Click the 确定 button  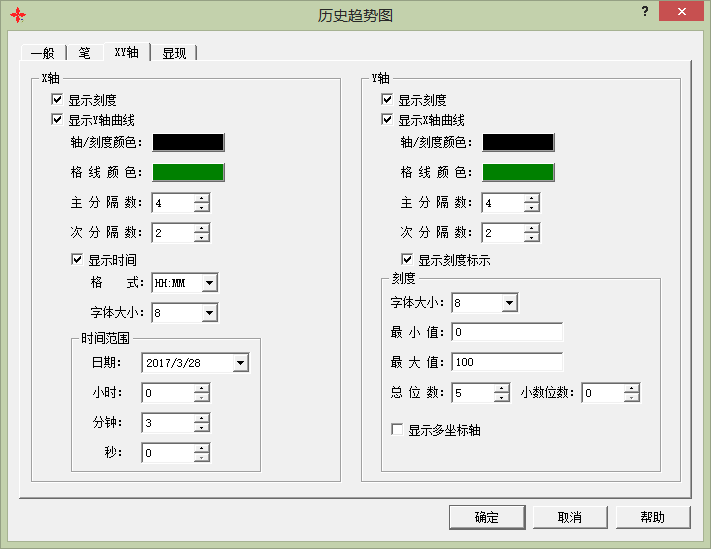pyautogui.click(x=487, y=517)
